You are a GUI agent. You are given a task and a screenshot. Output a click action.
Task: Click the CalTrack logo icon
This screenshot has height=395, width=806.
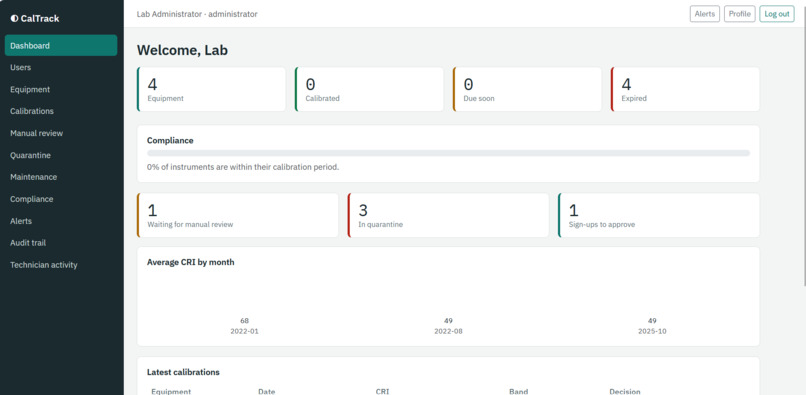[x=14, y=19]
